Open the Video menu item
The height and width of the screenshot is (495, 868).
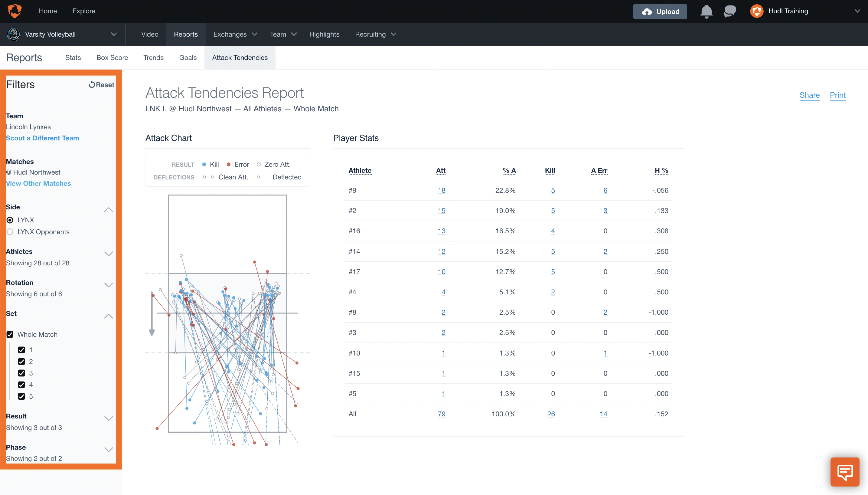(x=150, y=34)
